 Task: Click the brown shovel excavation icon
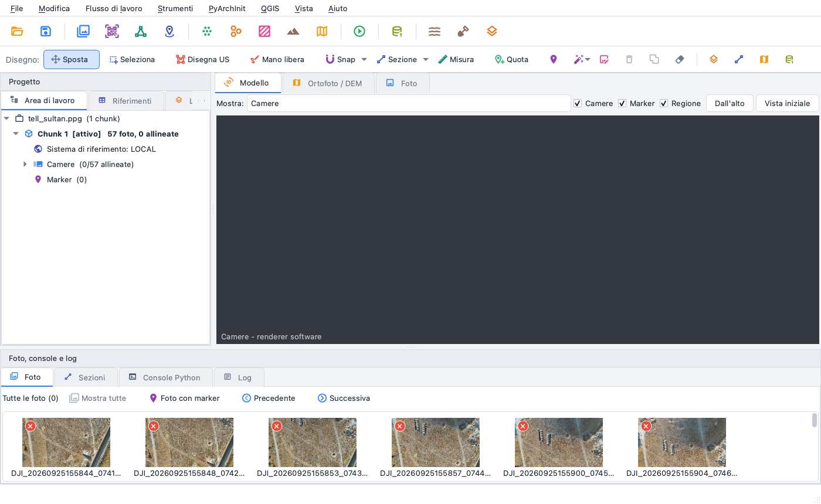point(463,32)
